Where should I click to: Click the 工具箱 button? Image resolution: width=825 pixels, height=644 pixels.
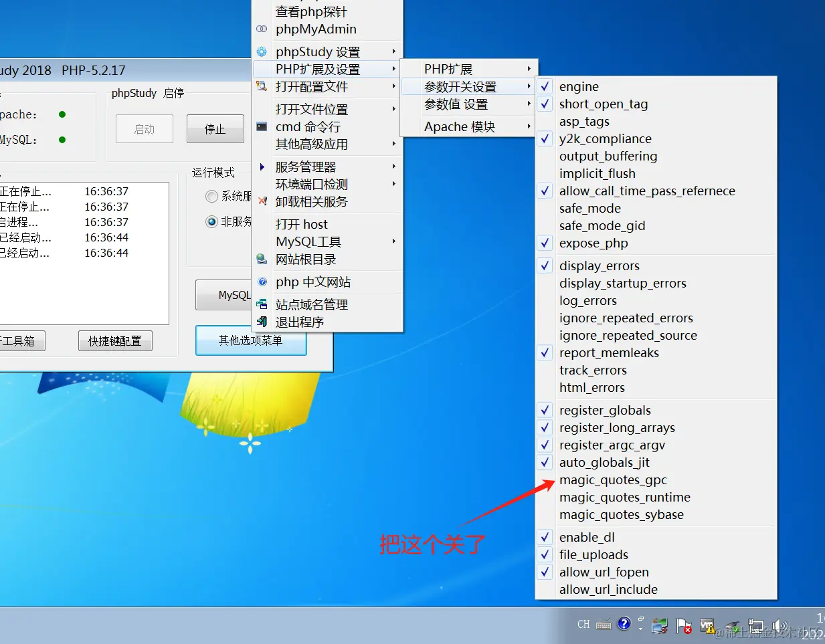(x=22, y=341)
